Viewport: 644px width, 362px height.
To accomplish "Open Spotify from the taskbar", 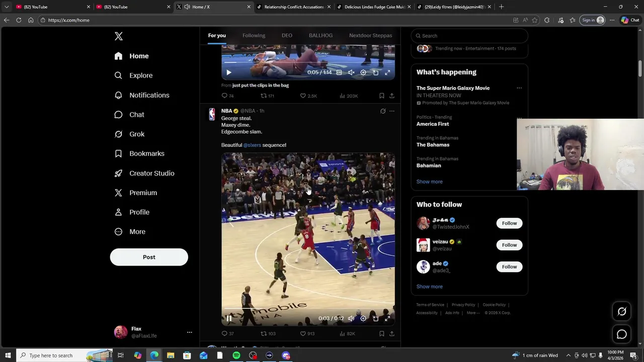I will pyautogui.click(x=236, y=355).
